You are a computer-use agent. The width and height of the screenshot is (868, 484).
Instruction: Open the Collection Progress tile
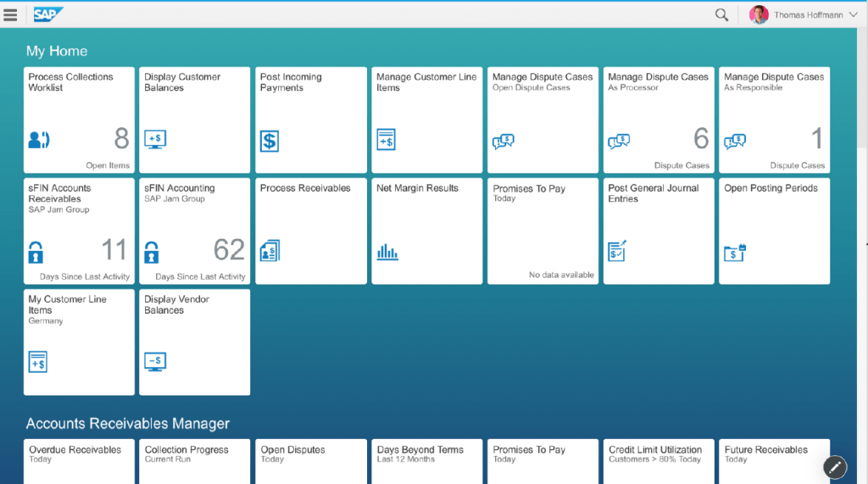195,461
